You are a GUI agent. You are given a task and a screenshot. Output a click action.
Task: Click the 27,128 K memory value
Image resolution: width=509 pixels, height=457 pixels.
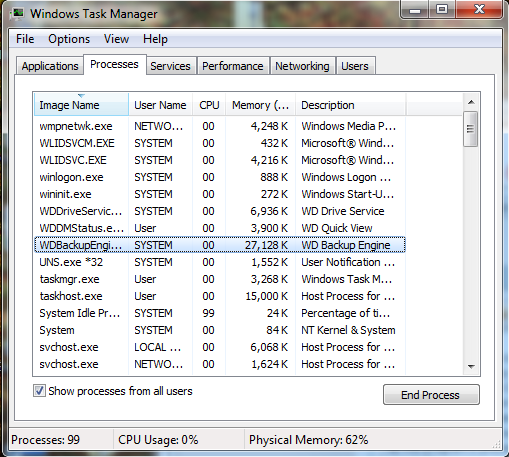coord(266,245)
